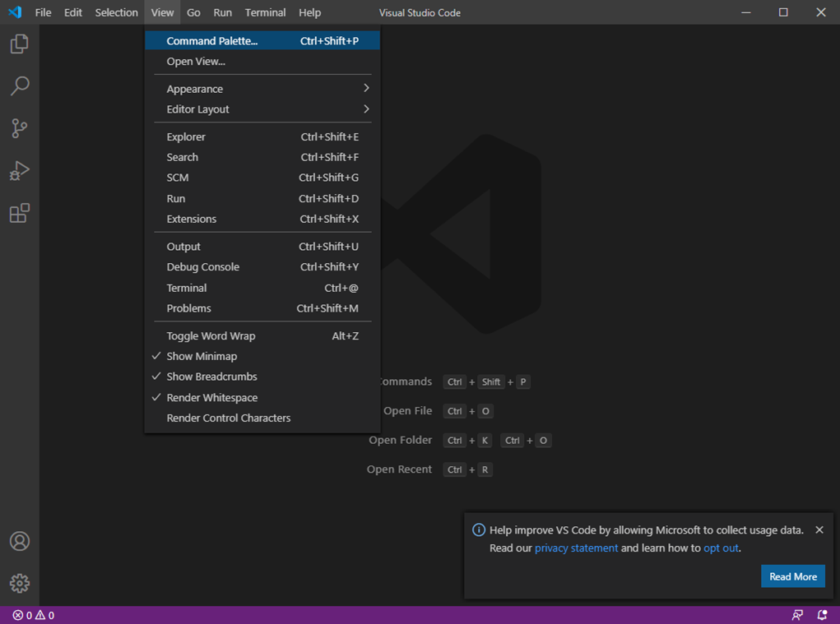Click the Open File watermark label
Image resolution: width=840 pixels, height=624 pixels.
click(x=408, y=411)
